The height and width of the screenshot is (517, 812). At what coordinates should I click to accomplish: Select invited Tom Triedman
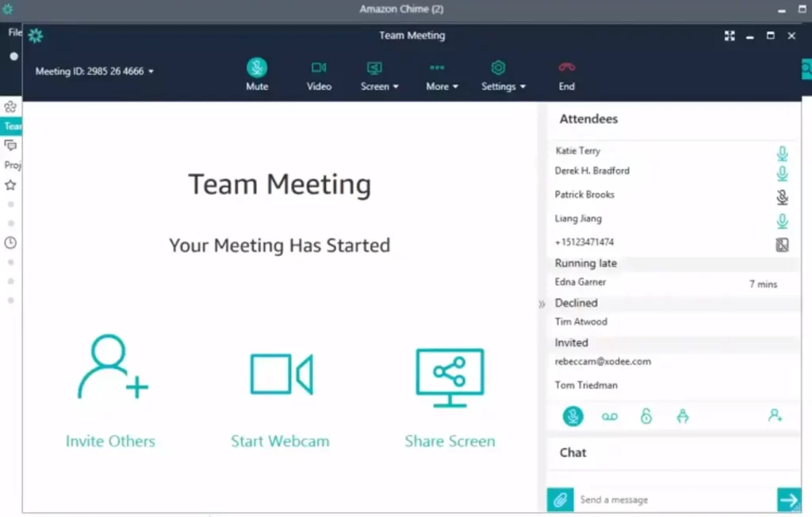click(x=586, y=385)
